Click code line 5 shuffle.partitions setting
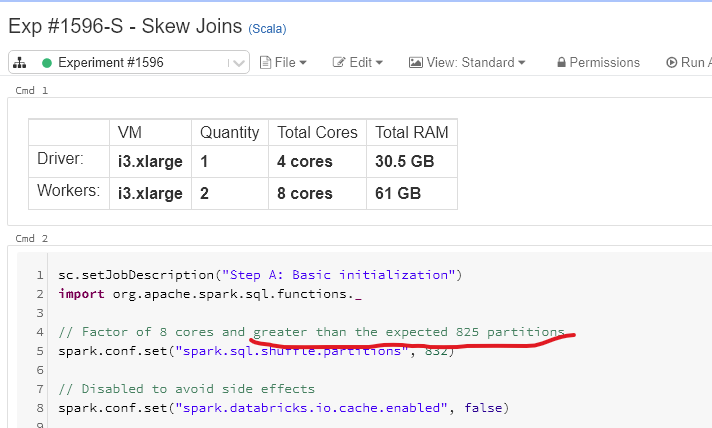712x428 pixels. pyautogui.click(x=256, y=351)
